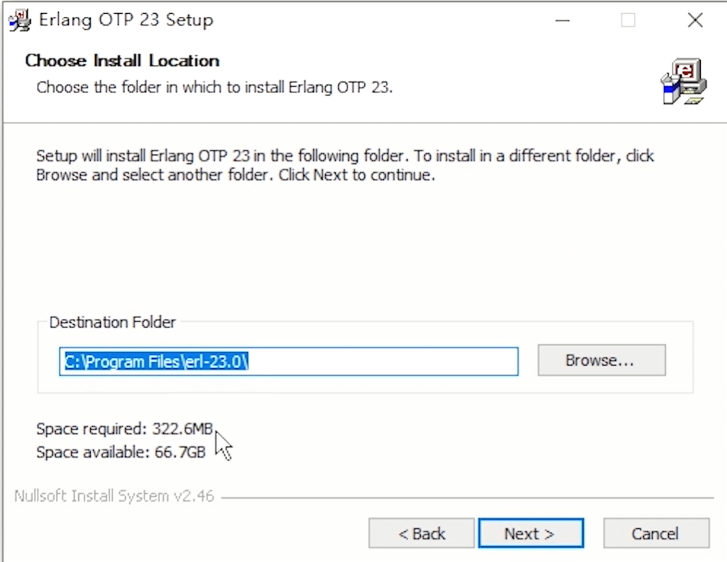Click the greyed-out maximize window icon
Image resolution: width=727 pixels, height=562 pixels.
628,20
